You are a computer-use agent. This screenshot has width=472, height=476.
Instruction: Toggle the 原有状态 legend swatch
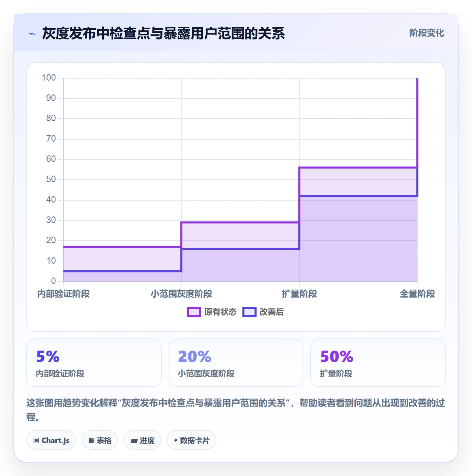(194, 312)
